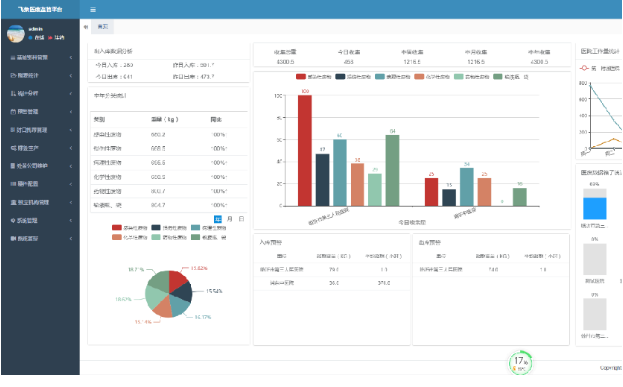
Task: Expand the 系统管理 menu chevron
Action: 71,221
